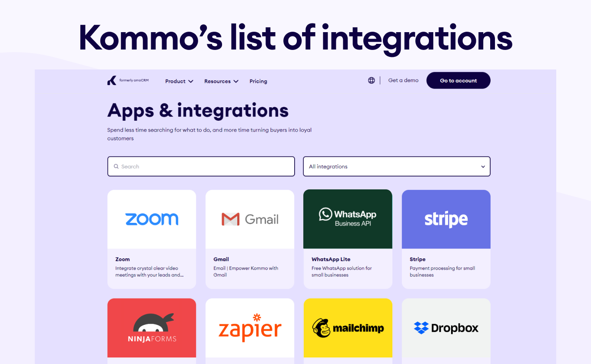This screenshot has height=364, width=591.
Task: Click the Mailchimp monkey icon
Action: coord(321,328)
